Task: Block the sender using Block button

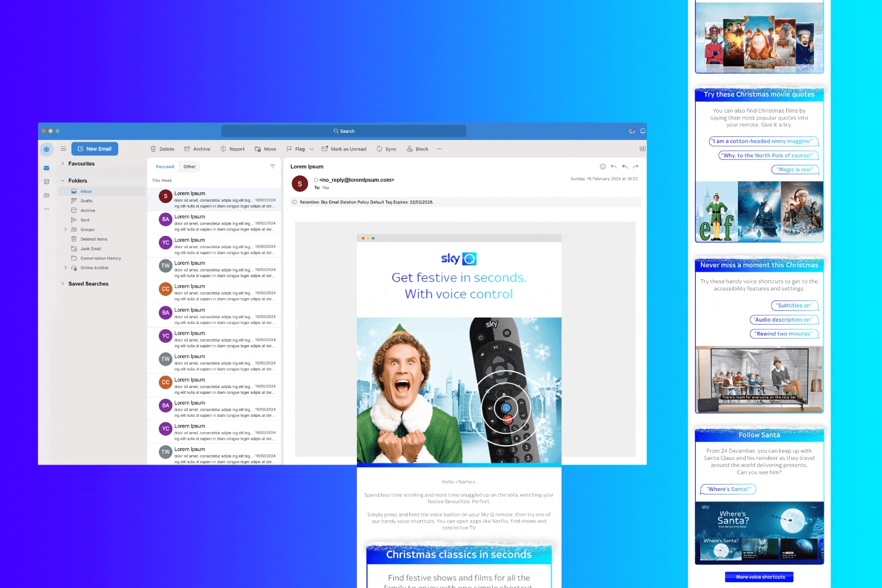Action: point(417,149)
